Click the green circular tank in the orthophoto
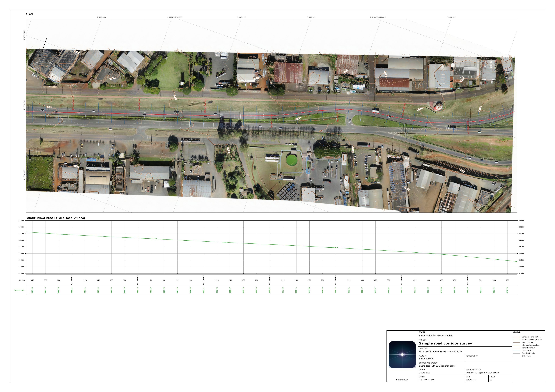Screen dimensions: 555x392 tap(292, 160)
